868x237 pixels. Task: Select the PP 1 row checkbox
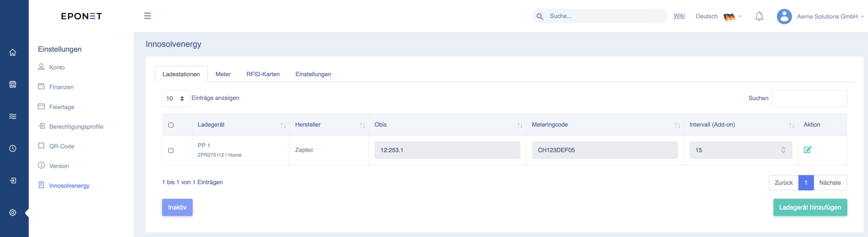[x=171, y=151]
